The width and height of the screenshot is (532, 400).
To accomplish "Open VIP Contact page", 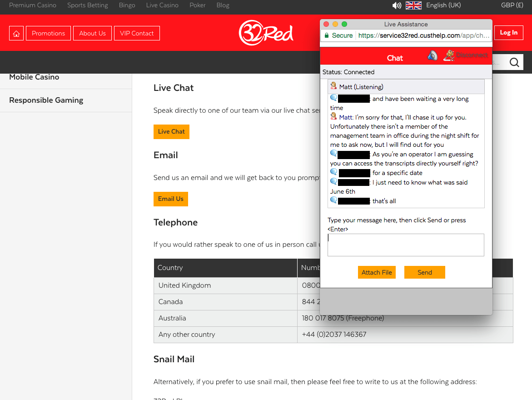I will 137,33.
